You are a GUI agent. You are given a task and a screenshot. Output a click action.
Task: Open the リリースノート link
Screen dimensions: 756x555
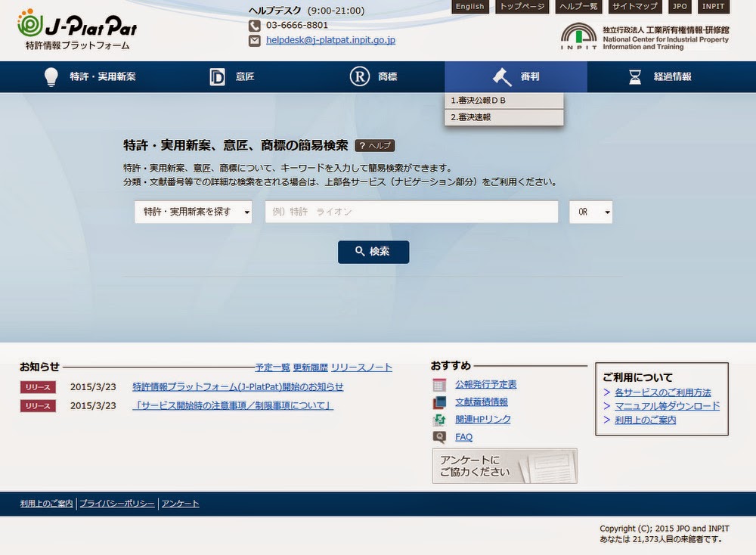click(x=361, y=367)
